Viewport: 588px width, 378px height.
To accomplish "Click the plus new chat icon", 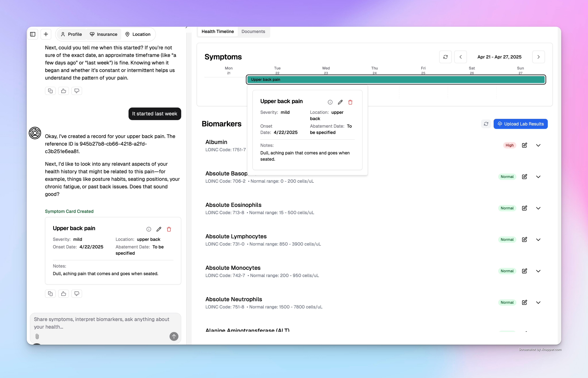I will pyautogui.click(x=46, y=34).
